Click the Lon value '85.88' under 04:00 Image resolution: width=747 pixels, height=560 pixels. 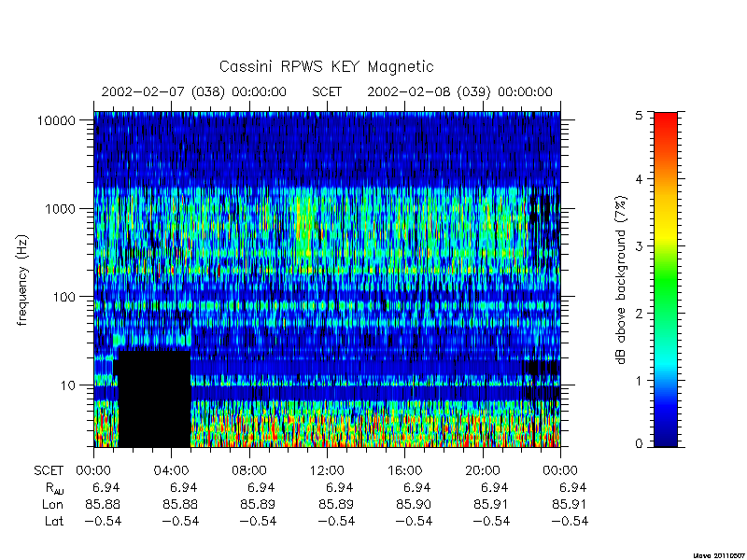180,504
